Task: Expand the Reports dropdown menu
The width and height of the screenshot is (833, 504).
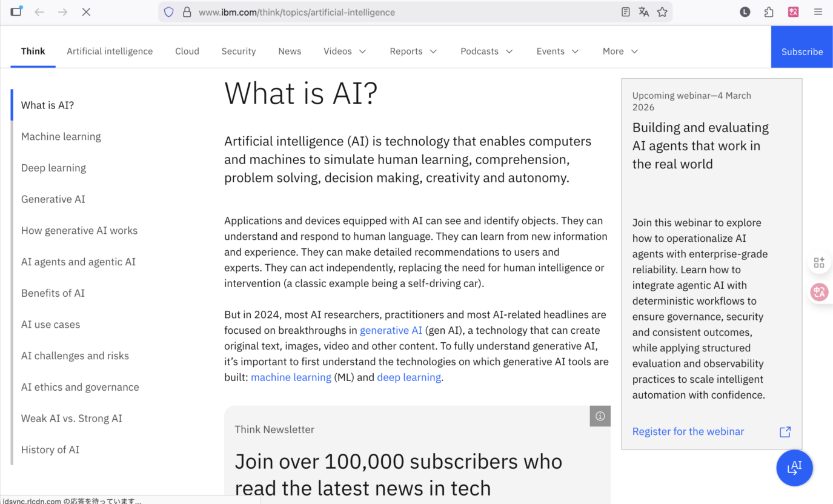Action: (413, 51)
